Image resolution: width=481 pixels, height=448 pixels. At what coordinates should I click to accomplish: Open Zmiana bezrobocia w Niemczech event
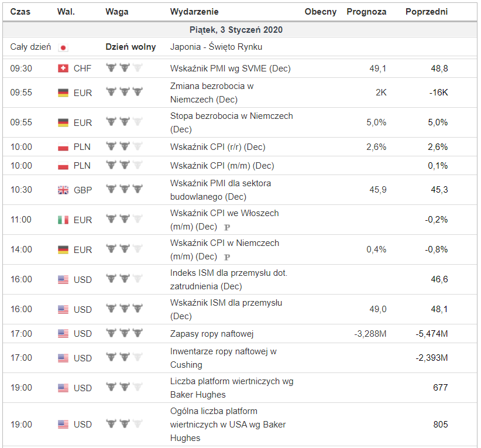[211, 93]
